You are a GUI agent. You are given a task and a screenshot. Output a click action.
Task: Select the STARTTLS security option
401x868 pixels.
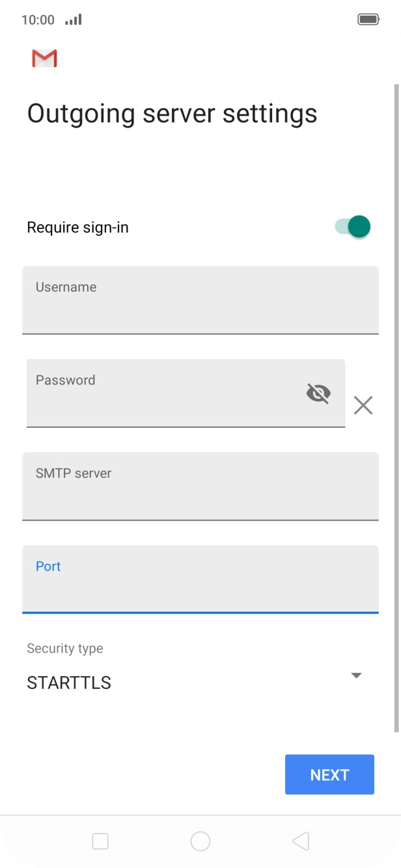tap(69, 683)
